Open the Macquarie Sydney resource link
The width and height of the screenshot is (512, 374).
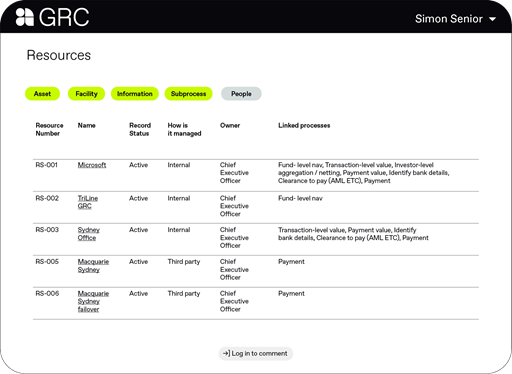(93, 266)
